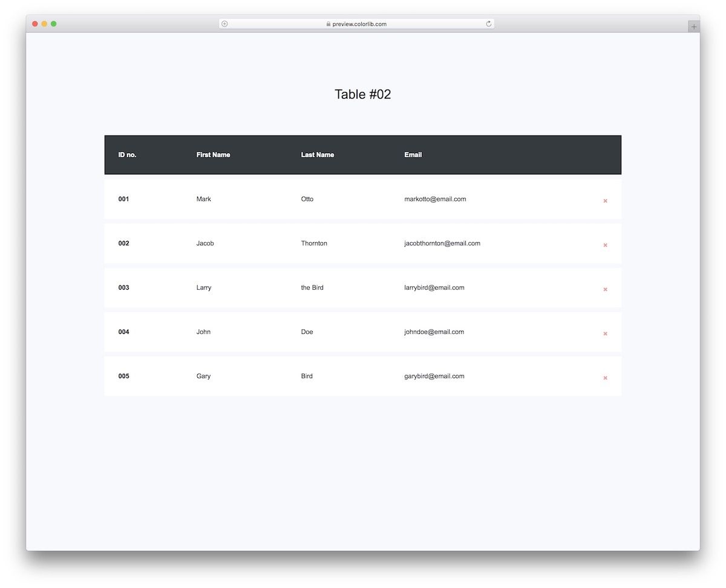Click the plus icon left of the address bar
The width and height of the screenshot is (726, 588).
(x=224, y=24)
